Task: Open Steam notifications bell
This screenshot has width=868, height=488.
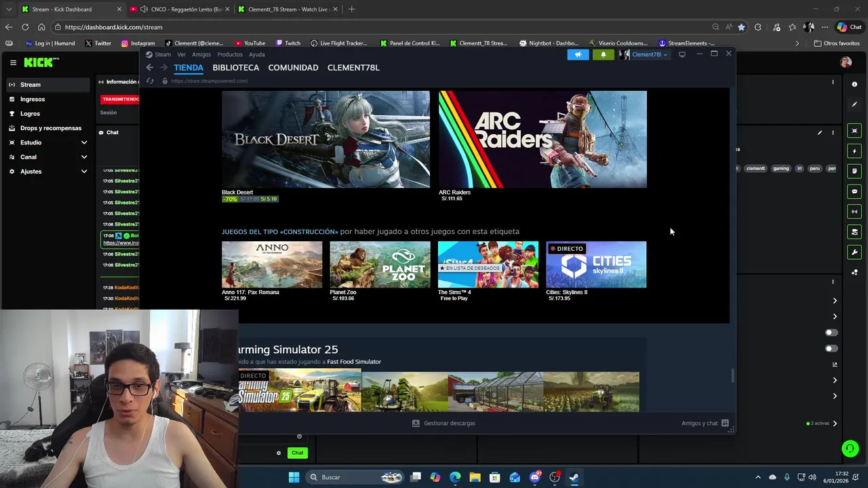Action: [603, 54]
